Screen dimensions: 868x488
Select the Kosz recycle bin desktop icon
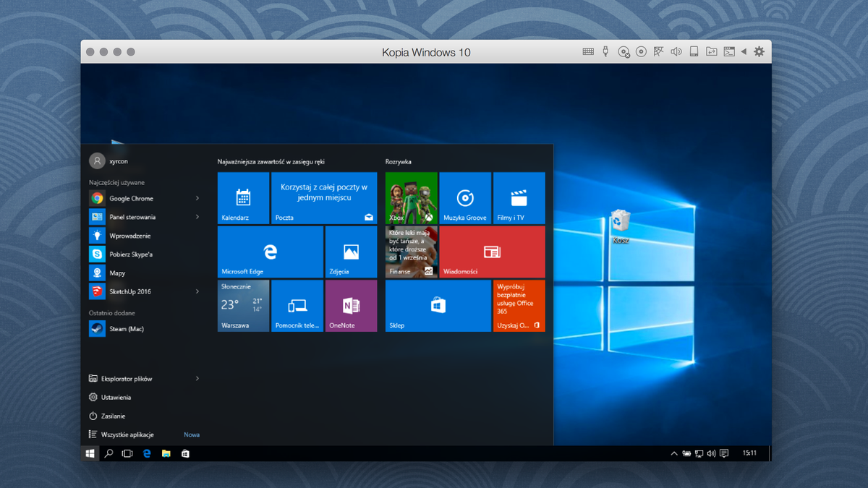(x=619, y=226)
